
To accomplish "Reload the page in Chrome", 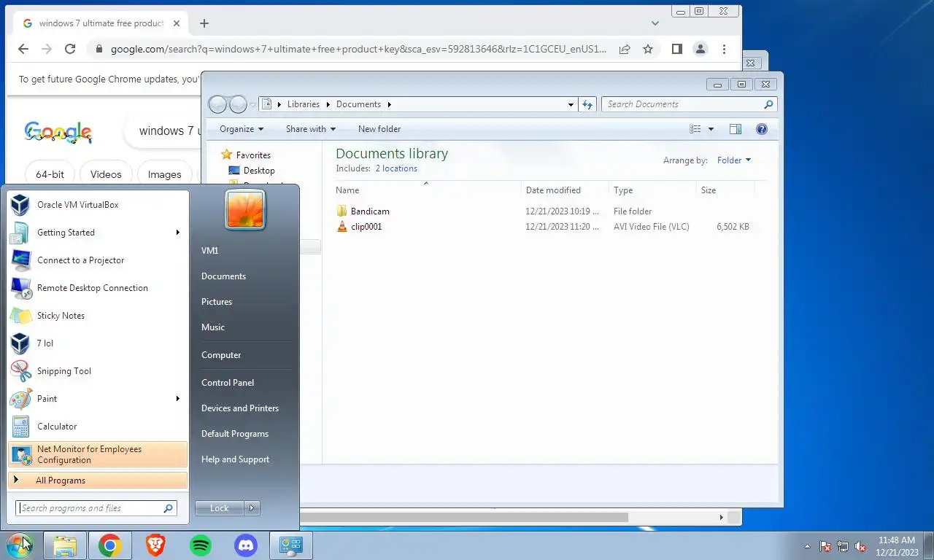I will tap(70, 49).
